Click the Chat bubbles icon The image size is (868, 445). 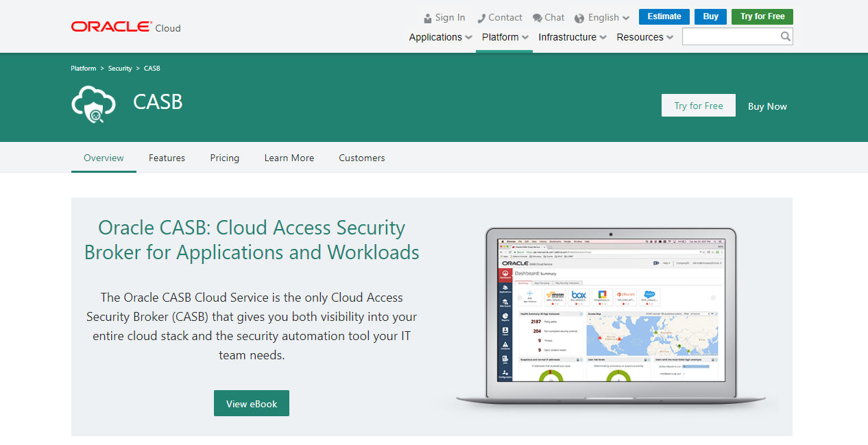click(538, 18)
